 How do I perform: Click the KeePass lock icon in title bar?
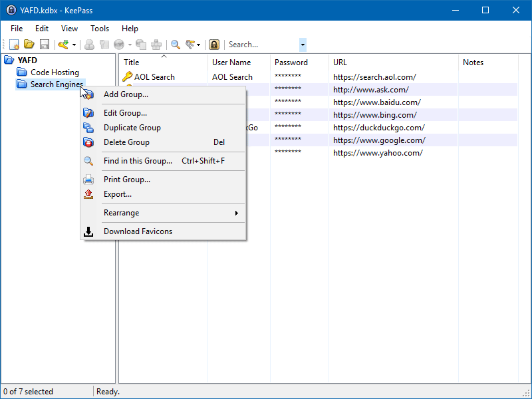point(11,10)
